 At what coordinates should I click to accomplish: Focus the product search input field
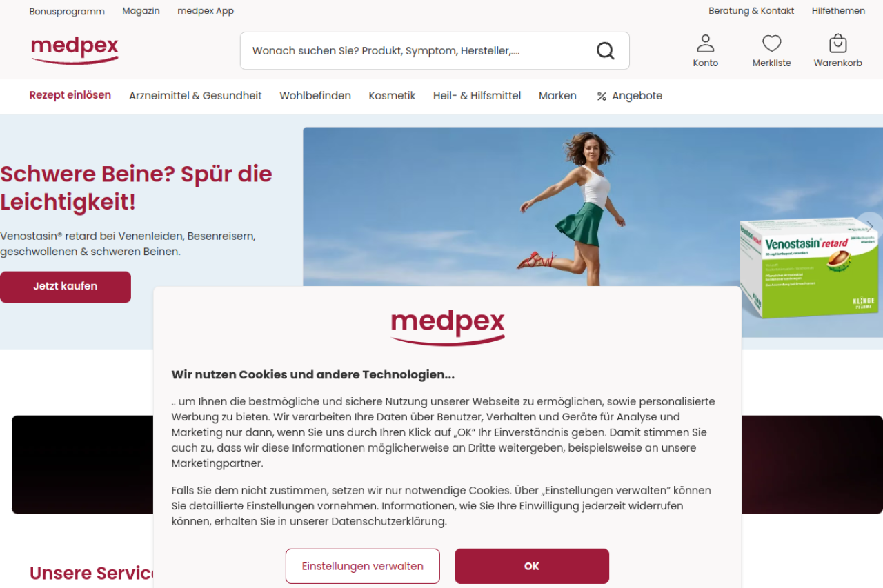(417, 51)
